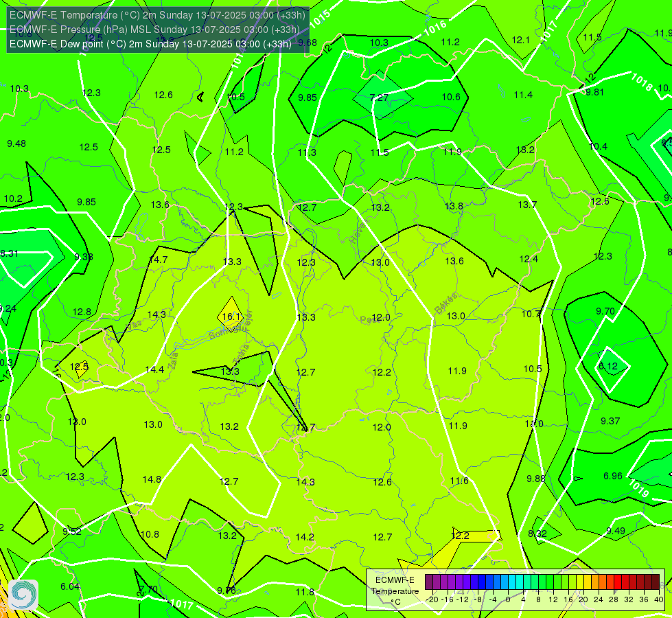The width and height of the screenshot is (672, 618).
Task: Click the Heves county label
Action: click(359, 232)
